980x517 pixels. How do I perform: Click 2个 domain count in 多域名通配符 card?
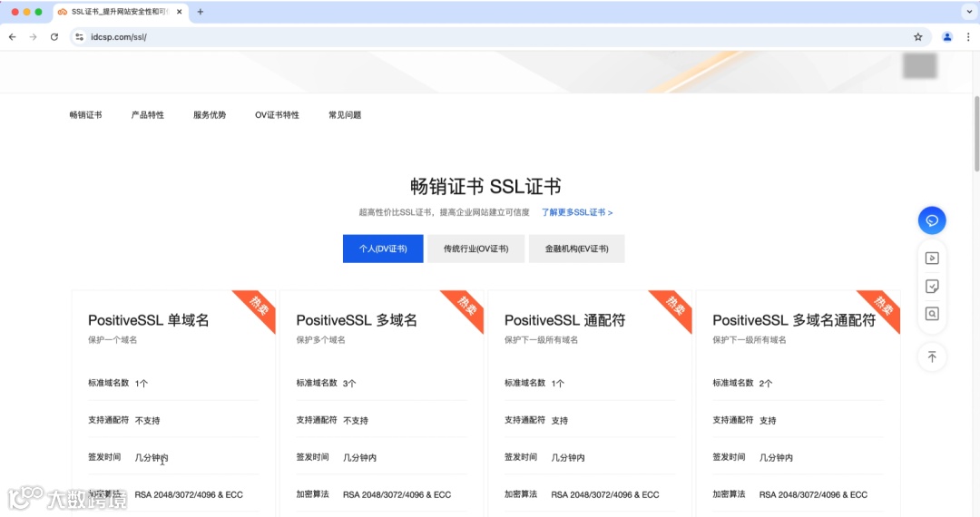point(766,384)
